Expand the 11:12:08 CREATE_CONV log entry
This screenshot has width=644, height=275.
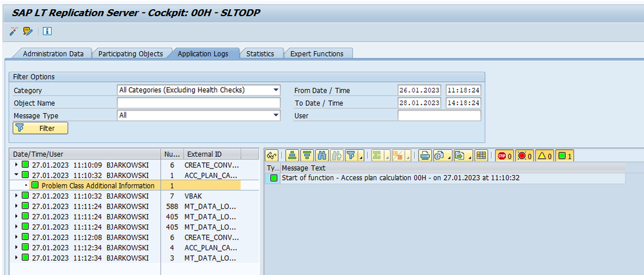(16, 237)
